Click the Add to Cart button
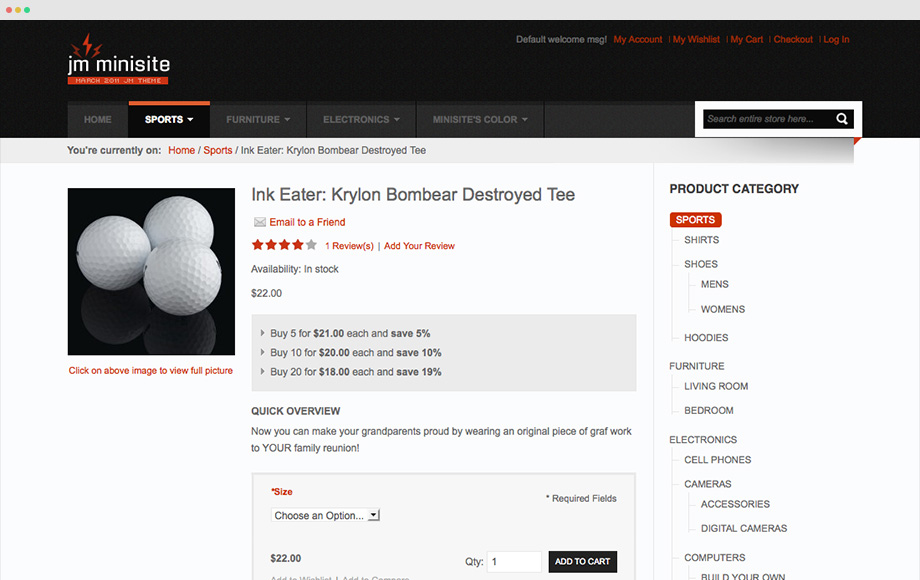 (583, 562)
